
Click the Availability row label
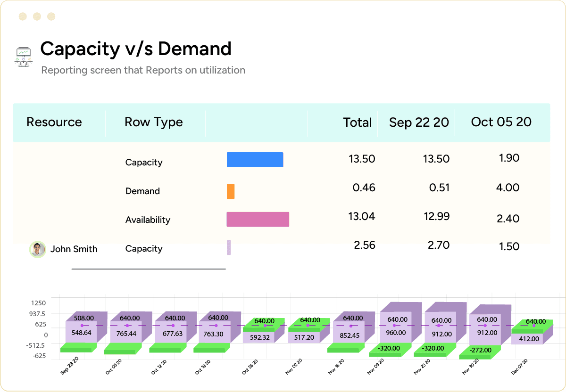[x=148, y=220]
